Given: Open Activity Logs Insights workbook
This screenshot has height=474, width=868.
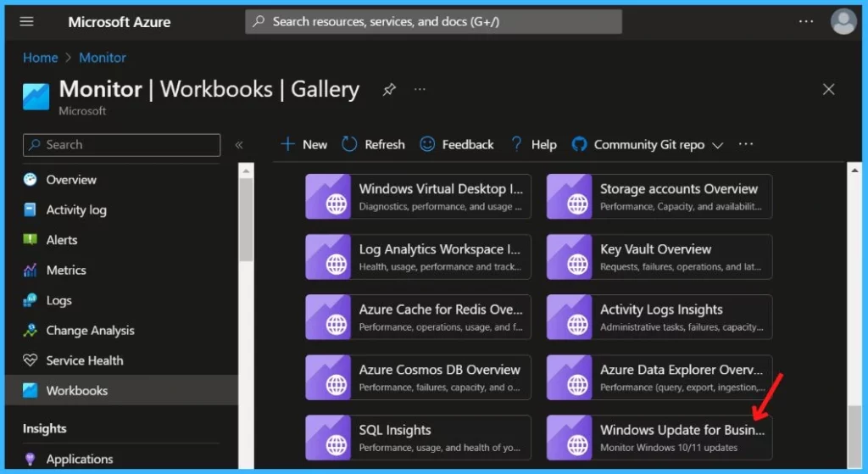Looking at the screenshot, I should [659, 317].
